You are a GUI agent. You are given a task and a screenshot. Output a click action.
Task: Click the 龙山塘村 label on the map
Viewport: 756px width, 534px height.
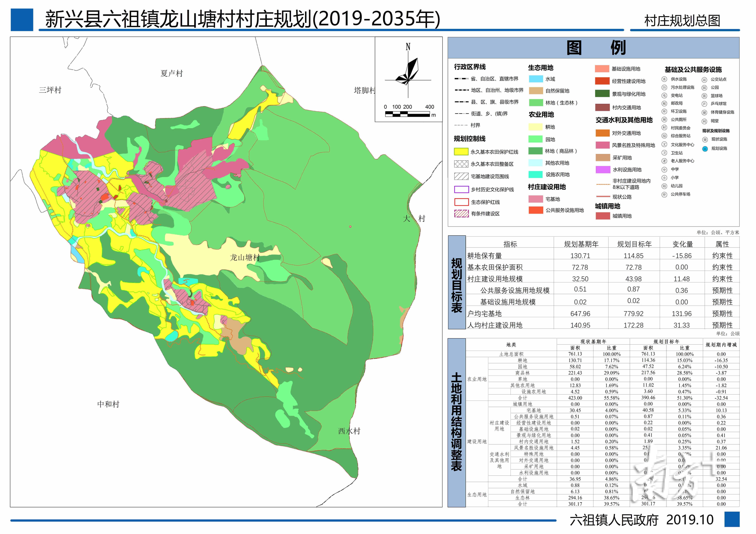click(x=245, y=257)
